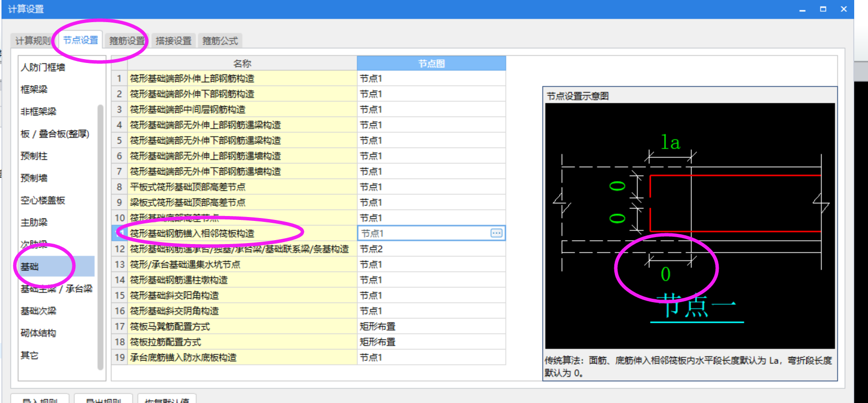Viewport: 868px width, 403px height.
Task: Select 预制墙 in the component list
Action: point(34,178)
